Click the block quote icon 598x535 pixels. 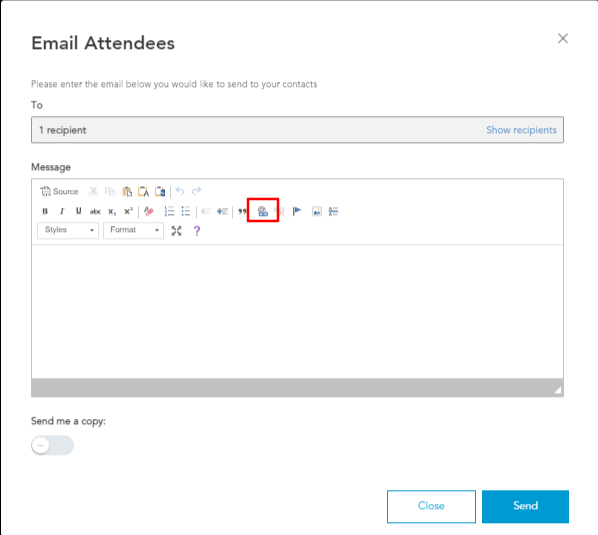(242, 211)
